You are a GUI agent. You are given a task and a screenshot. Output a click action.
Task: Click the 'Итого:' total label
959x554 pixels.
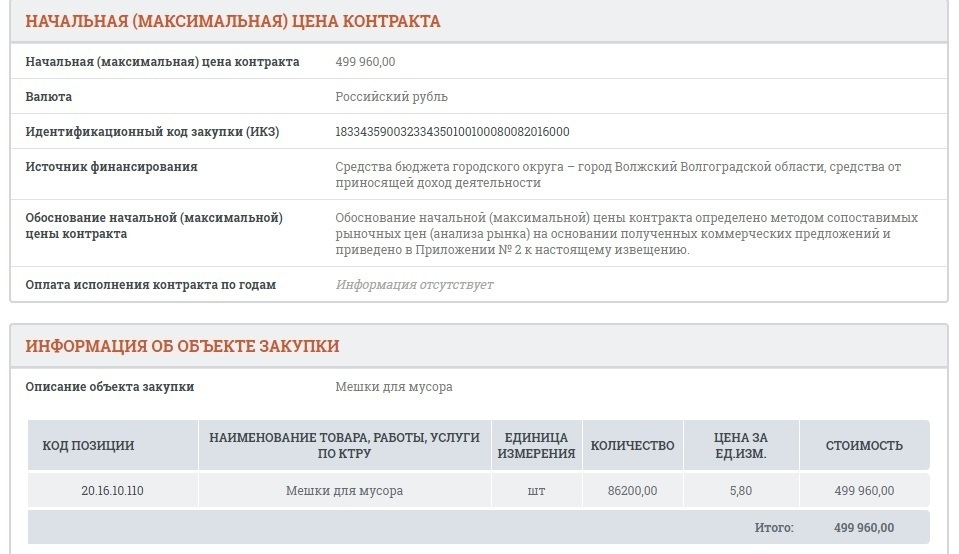click(773, 528)
